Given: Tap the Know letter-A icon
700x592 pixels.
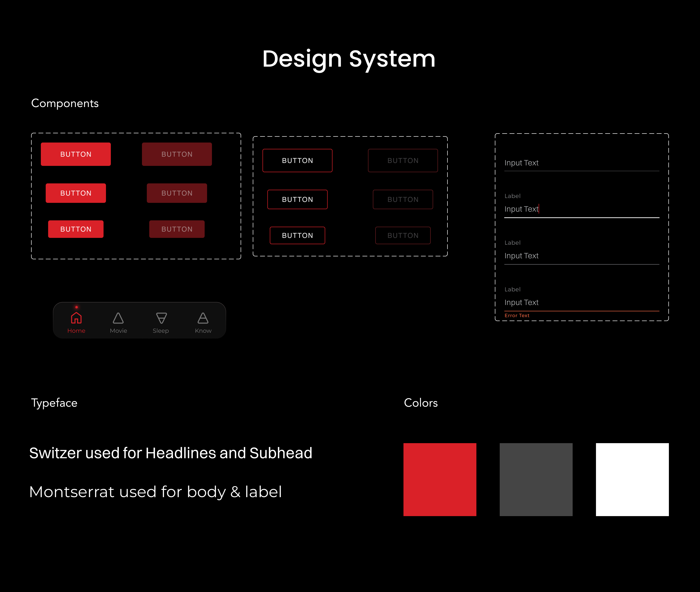Looking at the screenshot, I should coord(203,318).
